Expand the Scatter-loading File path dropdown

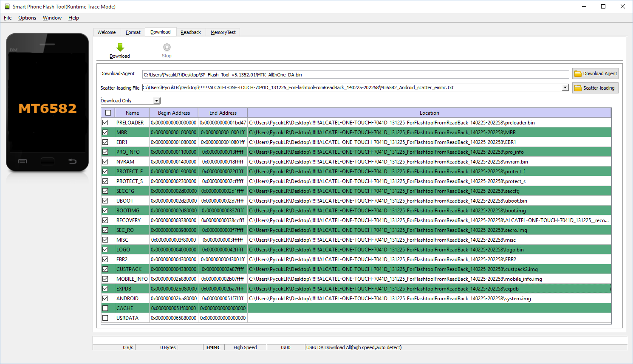pos(565,87)
